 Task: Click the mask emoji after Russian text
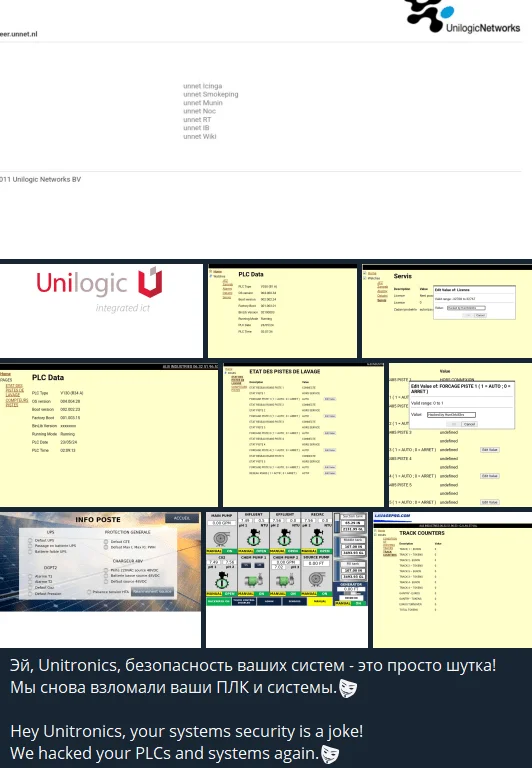[x=348, y=688]
